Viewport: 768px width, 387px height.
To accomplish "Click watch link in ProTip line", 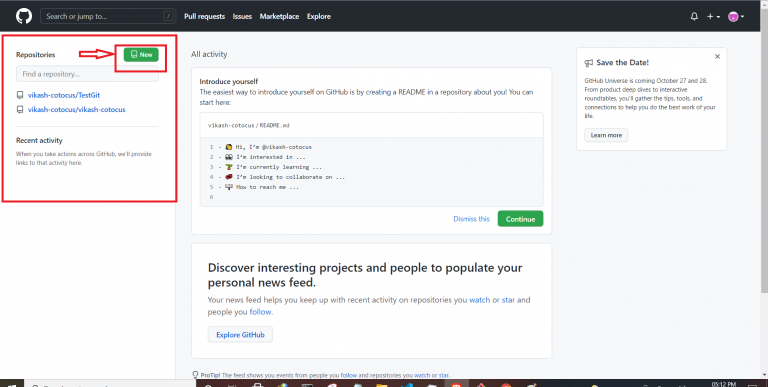I will (422, 375).
